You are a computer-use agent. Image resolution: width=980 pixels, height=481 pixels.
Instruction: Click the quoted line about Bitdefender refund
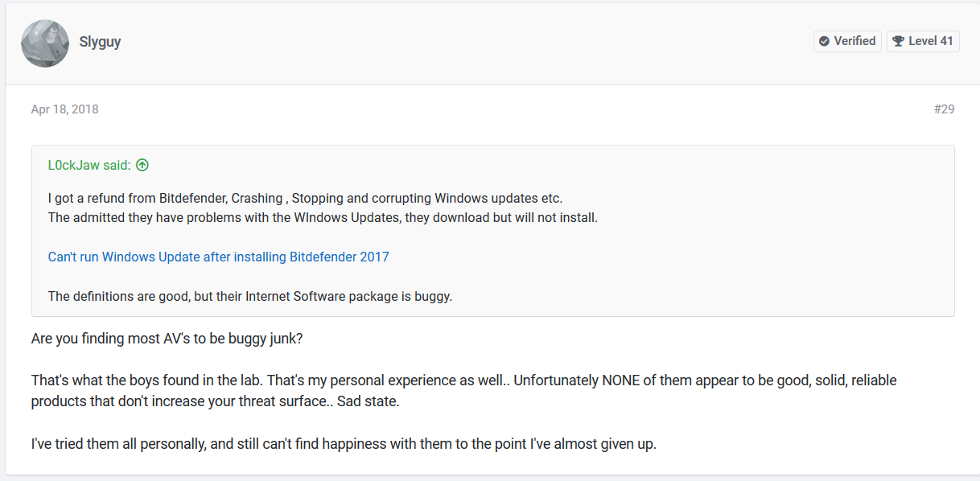(306, 198)
